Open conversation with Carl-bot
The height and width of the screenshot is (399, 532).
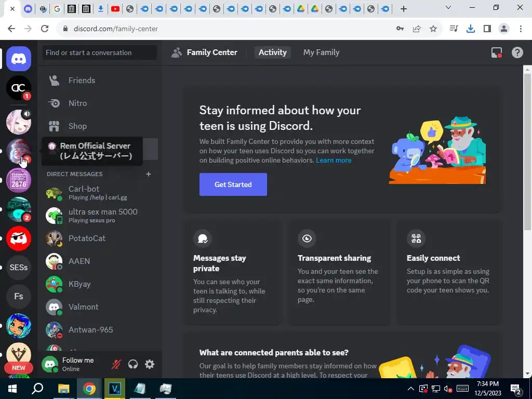coord(100,192)
